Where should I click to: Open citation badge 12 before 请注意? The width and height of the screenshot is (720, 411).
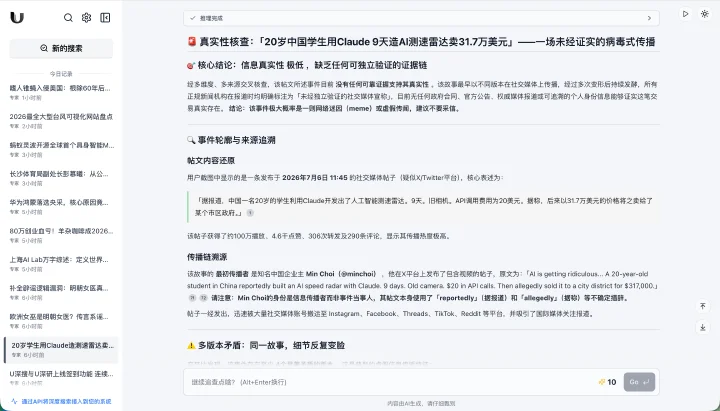(x=203, y=298)
